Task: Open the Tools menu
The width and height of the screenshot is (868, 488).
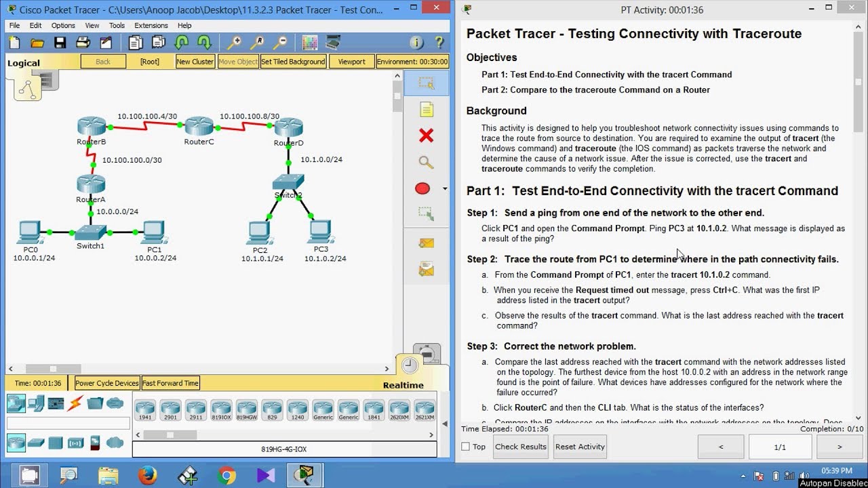Action: (117, 26)
